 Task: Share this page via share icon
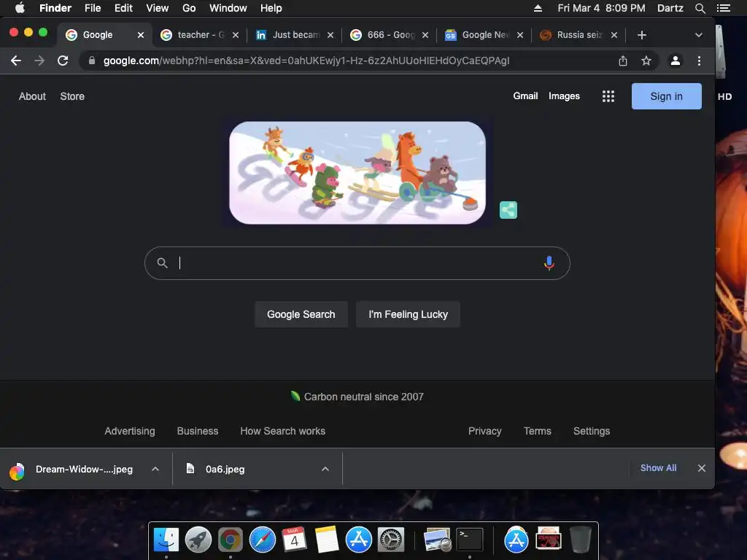pyautogui.click(x=623, y=61)
